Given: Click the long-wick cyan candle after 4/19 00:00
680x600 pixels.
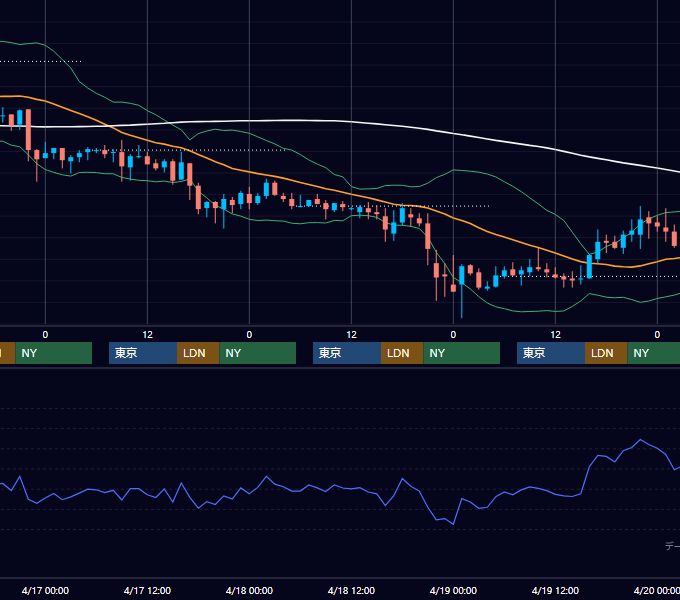Looking at the screenshot, I should pos(462,277).
